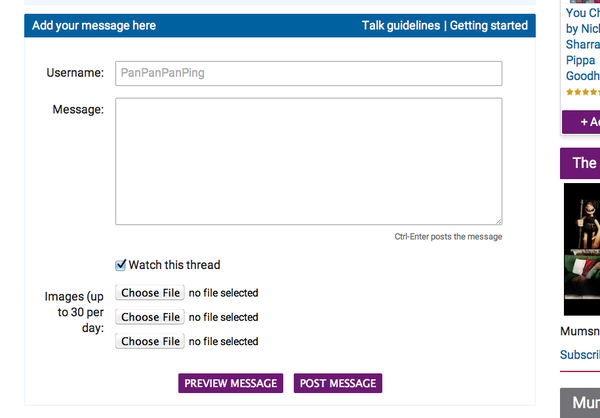Viewport: 600px width, 418px height.
Task: Tick the Watch this thread checkbox
Action: (121, 265)
